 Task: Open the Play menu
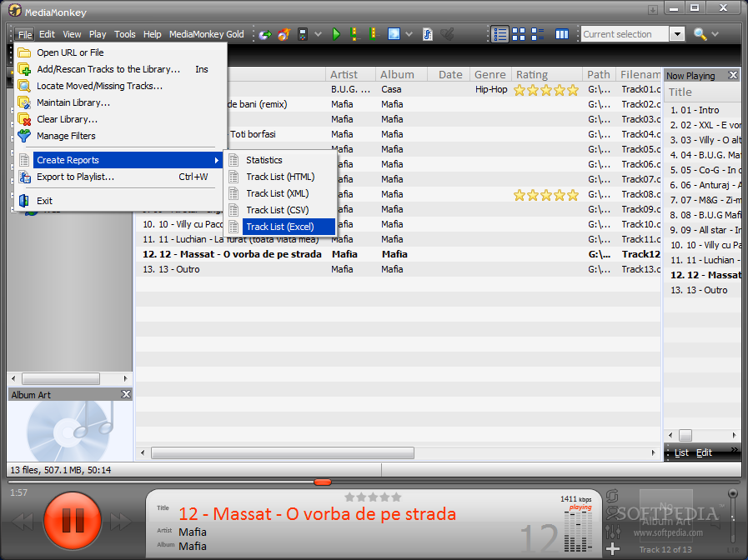[98, 34]
